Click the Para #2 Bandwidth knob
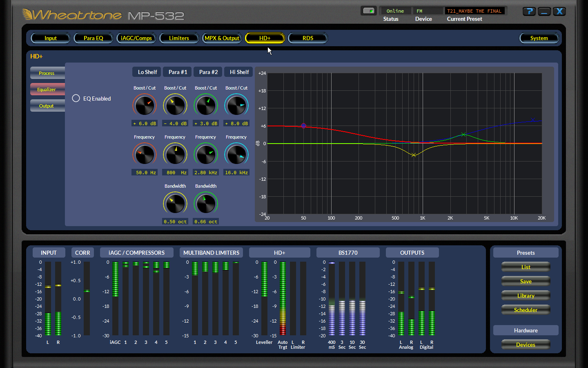This screenshot has width=588, height=368. 206,204
